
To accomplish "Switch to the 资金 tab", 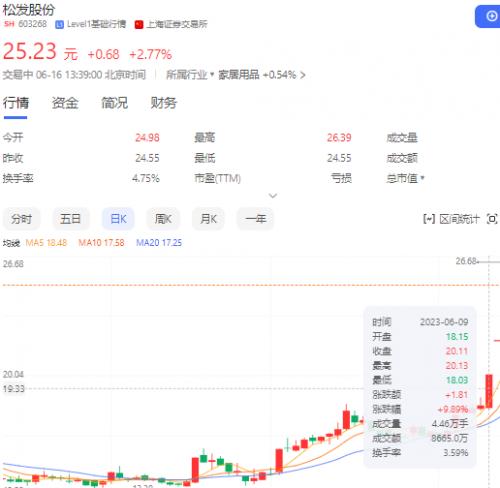I will [x=65, y=103].
